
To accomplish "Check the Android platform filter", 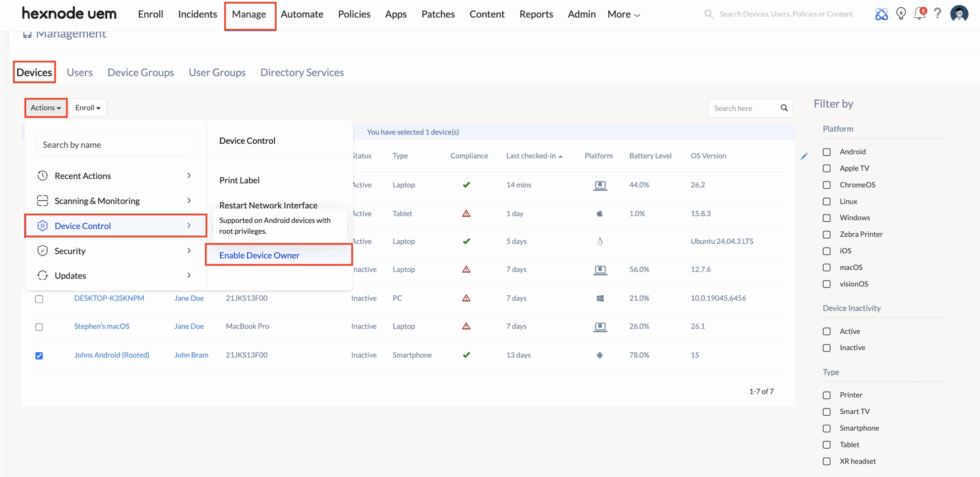I will (x=827, y=152).
